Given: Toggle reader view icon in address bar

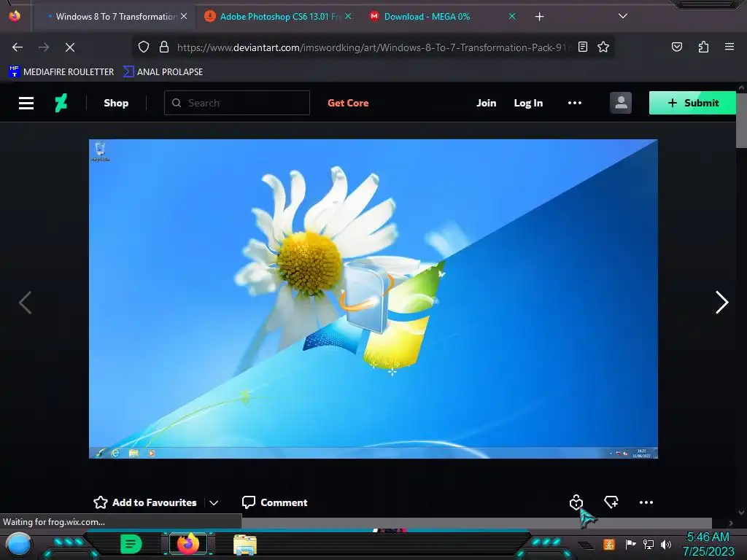Looking at the screenshot, I should pyautogui.click(x=583, y=47).
